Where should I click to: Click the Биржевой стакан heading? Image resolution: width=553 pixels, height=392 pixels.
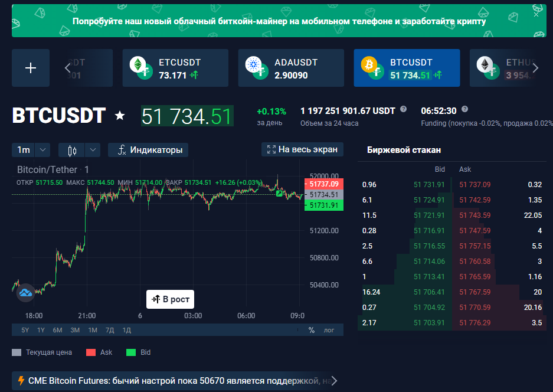(x=404, y=150)
